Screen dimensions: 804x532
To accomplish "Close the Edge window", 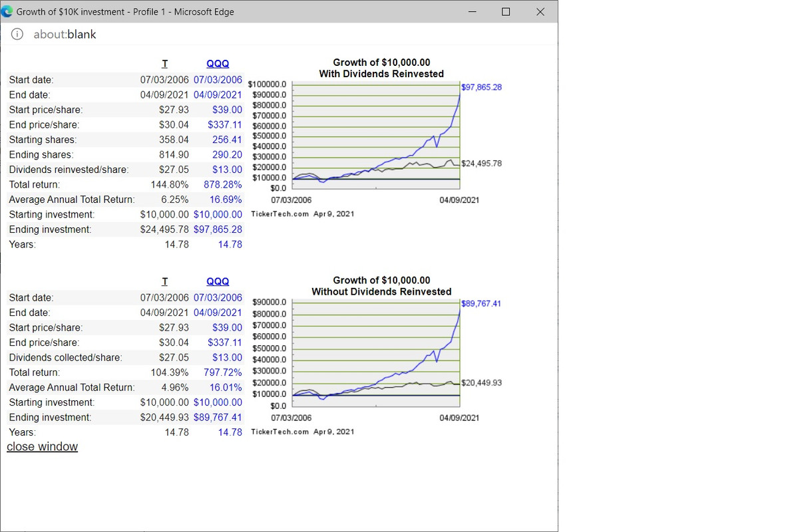I will (540, 11).
